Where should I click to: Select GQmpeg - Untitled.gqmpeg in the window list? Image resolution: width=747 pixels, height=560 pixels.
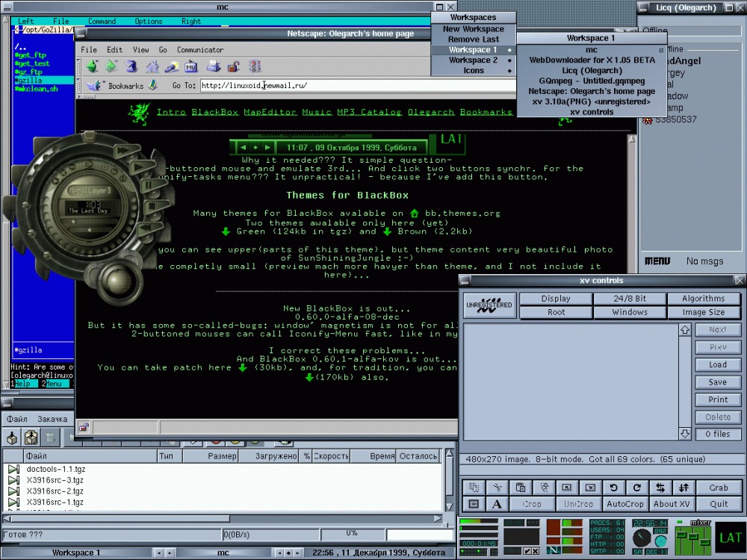pyautogui.click(x=592, y=81)
